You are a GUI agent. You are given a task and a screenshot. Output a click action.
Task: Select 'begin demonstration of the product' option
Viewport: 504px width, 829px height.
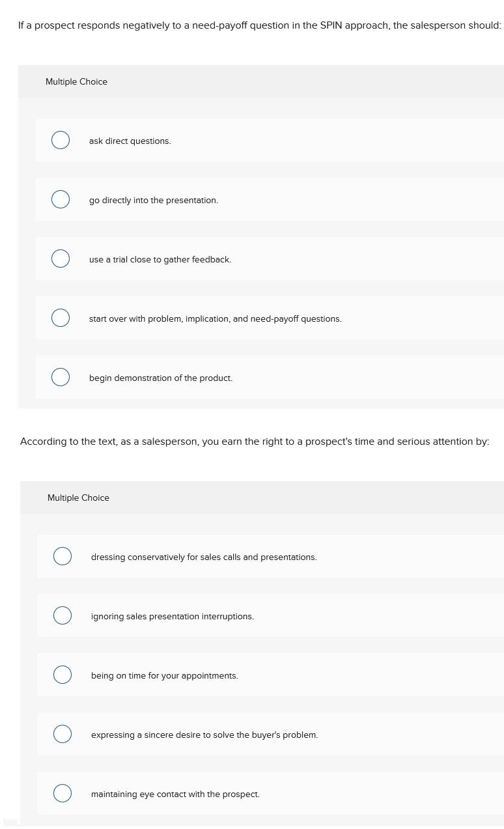coord(61,377)
